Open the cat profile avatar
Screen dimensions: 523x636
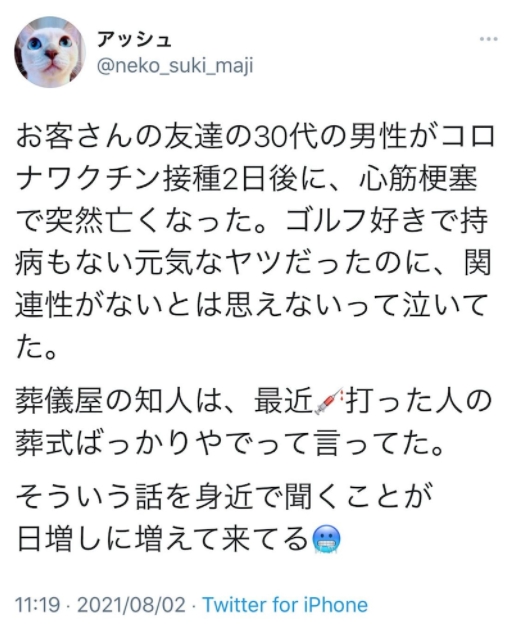click(50, 52)
